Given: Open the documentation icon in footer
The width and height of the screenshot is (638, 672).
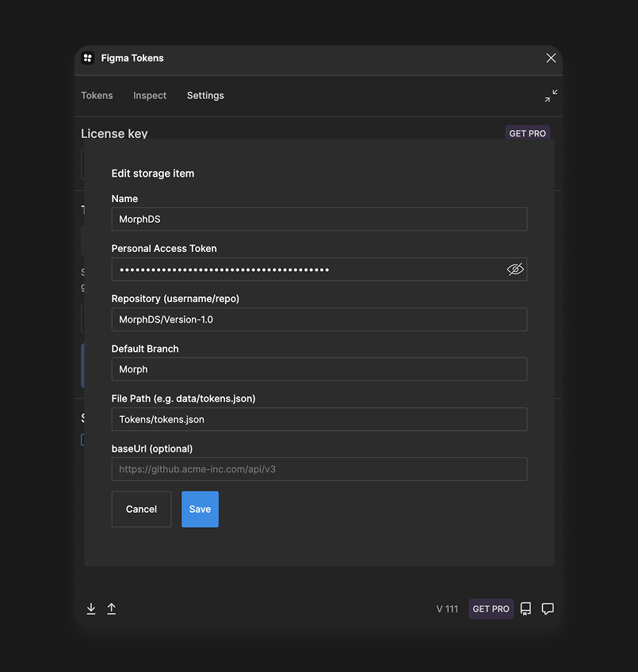Looking at the screenshot, I should 525,609.
